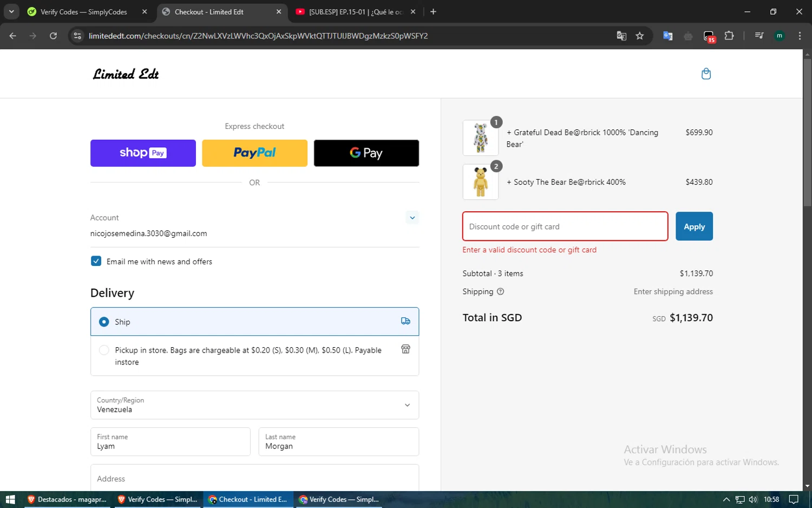Switch to the SUB.ESP EP.15-01 YouTube tab

356,12
